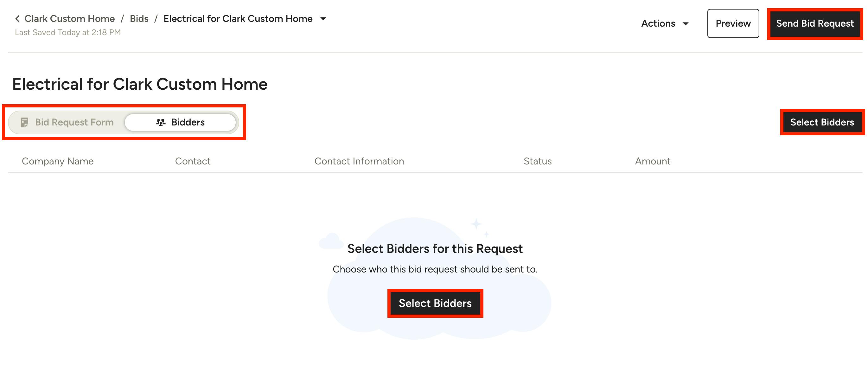Click Select Bidders button at top right
The image size is (868, 365).
(822, 122)
